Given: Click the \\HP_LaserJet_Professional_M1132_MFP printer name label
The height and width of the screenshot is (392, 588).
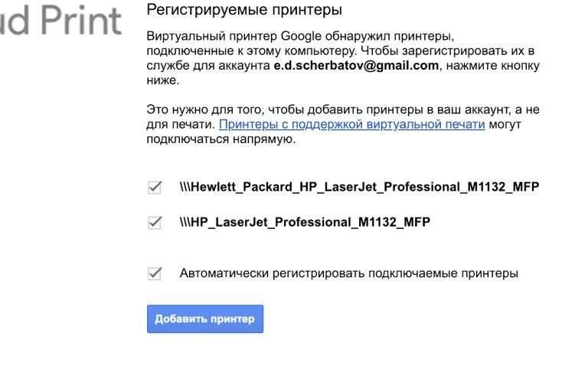Looking at the screenshot, I should coord(305,222).
